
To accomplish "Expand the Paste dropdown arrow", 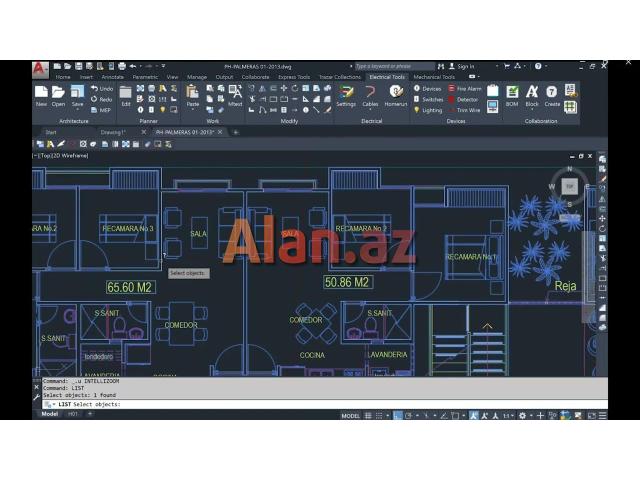I will click(192, 110).
